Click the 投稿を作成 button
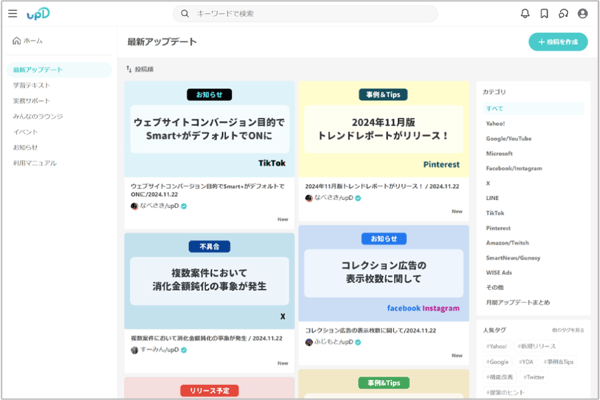The image size is (600, 400). [x=558, y=42]
